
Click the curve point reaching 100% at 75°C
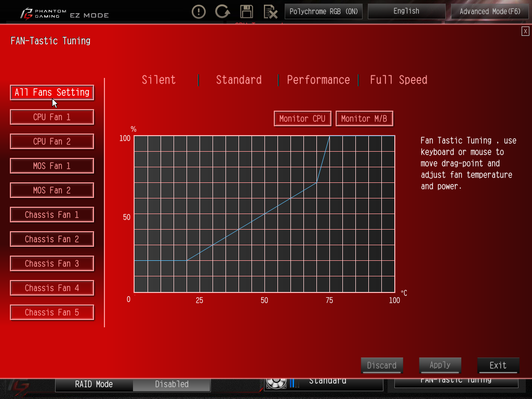(329, 136)
